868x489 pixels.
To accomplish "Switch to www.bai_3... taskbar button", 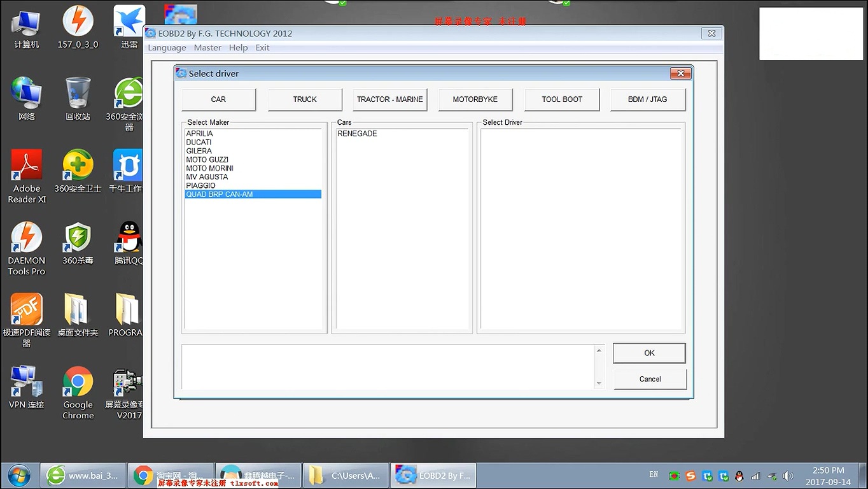I will click(x=83, y=476).
